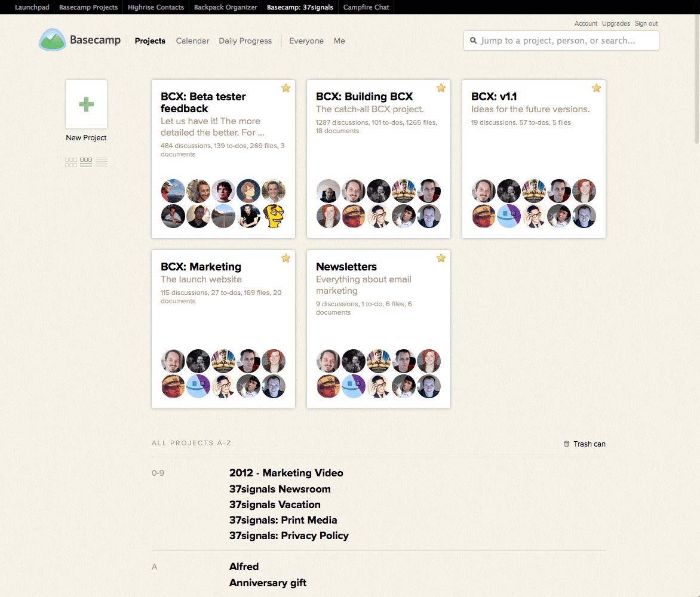Screen dimensions: 700x597
Task: Click the magnifying glass search icon
Action: click(474, 41)
